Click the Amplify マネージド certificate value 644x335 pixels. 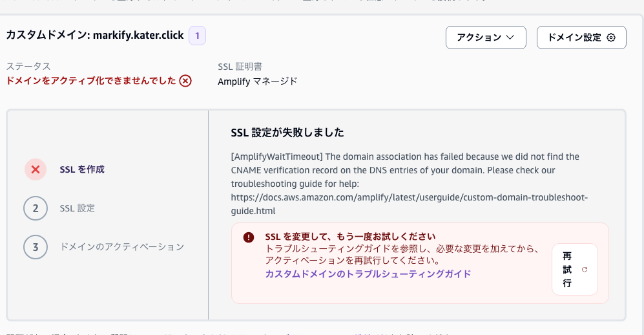tap(258, 81)
